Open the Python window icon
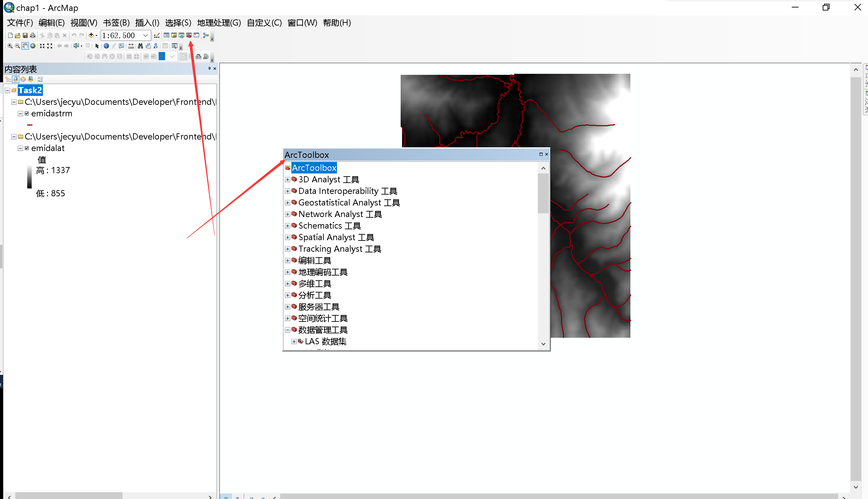The height and width of the screenshot is (499, 868). [196, 35]
